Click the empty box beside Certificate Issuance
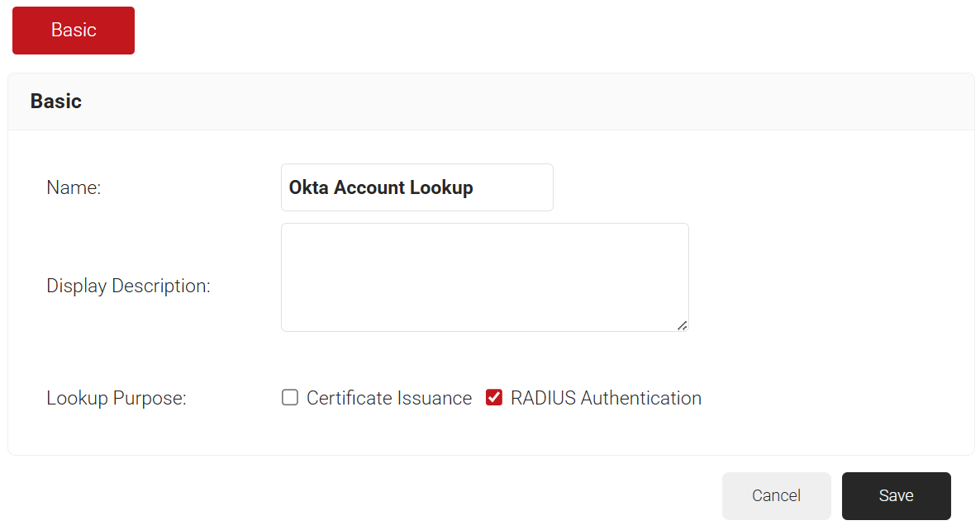Image resolution: width=980 pixels, height=530 pixels. pyautogui.click(x=290, y=398)
